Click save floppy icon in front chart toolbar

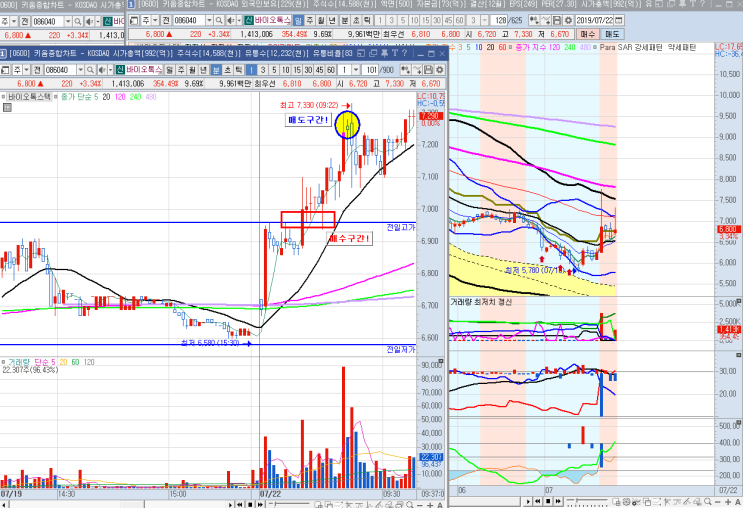428,70
